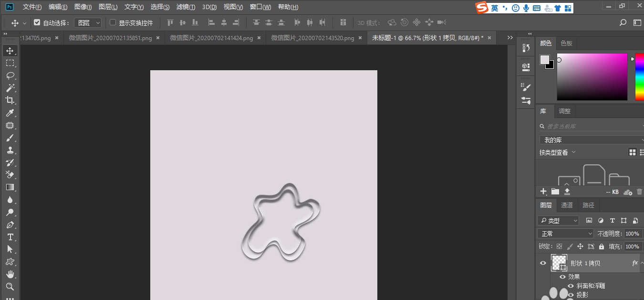Open the 我的库 library dropdown

(592, 140)
